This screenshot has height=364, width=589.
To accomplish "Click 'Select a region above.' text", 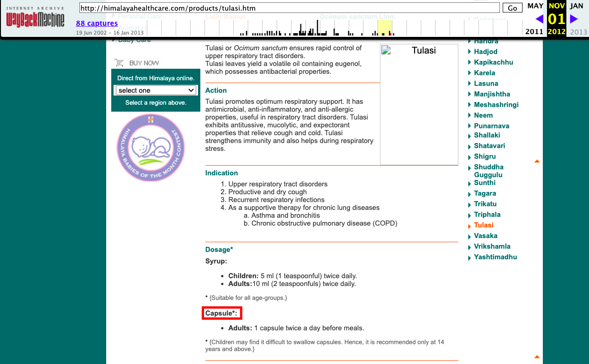I will pos(156,102).
